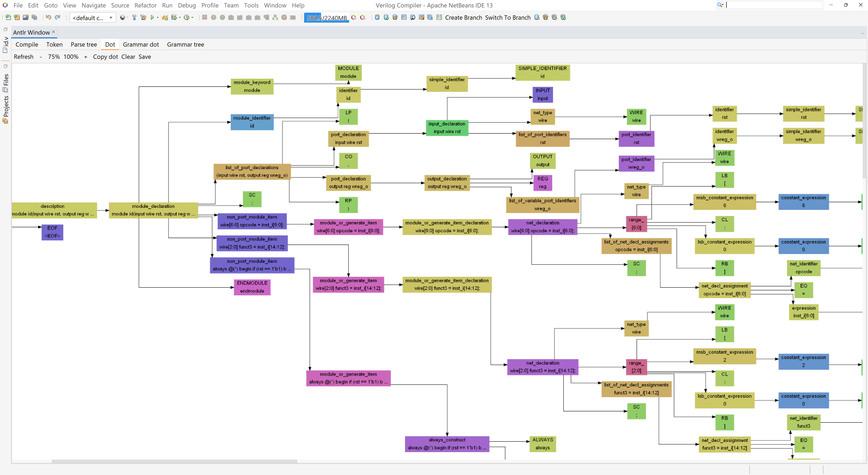
Task: Click the Build Project hammer icon
Action: (x=135, y=18)
